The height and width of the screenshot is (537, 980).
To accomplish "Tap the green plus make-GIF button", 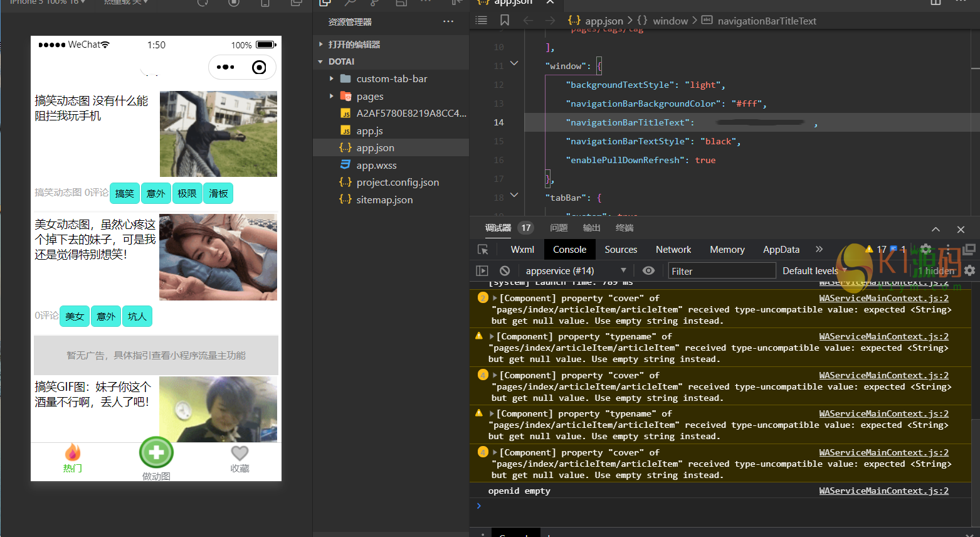I will (x=156, y=452).
